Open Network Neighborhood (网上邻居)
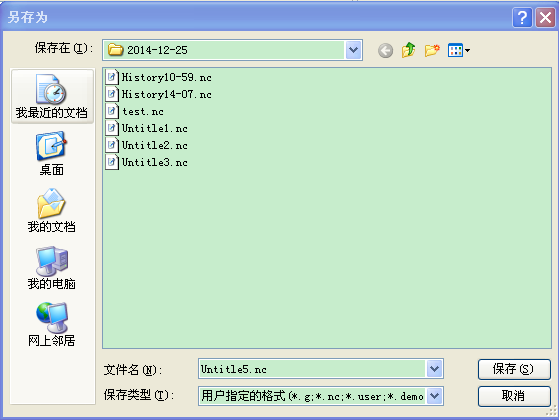 point(52,325)
